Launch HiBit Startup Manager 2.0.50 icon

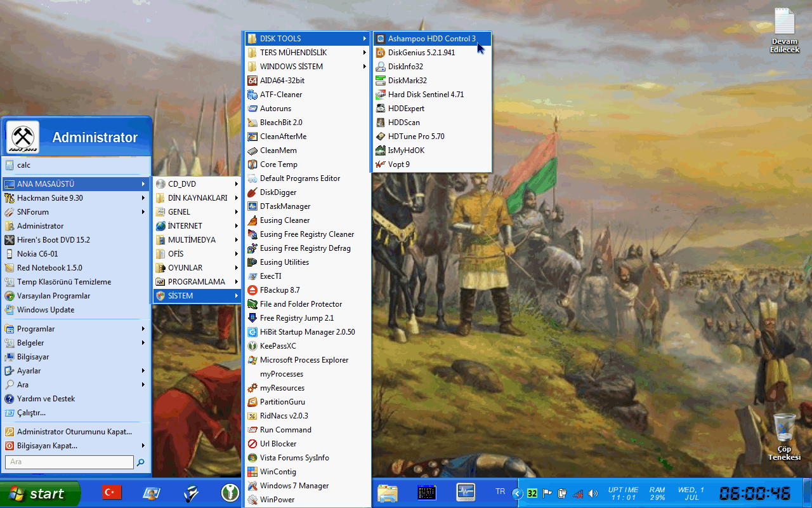[x=252, y=332]
